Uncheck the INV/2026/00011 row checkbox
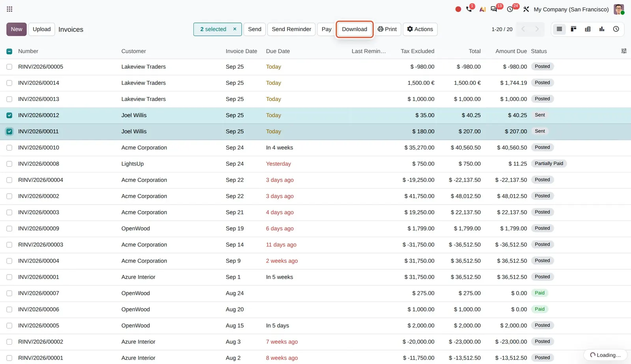631x364 pixels. click(x=9, y=132)
